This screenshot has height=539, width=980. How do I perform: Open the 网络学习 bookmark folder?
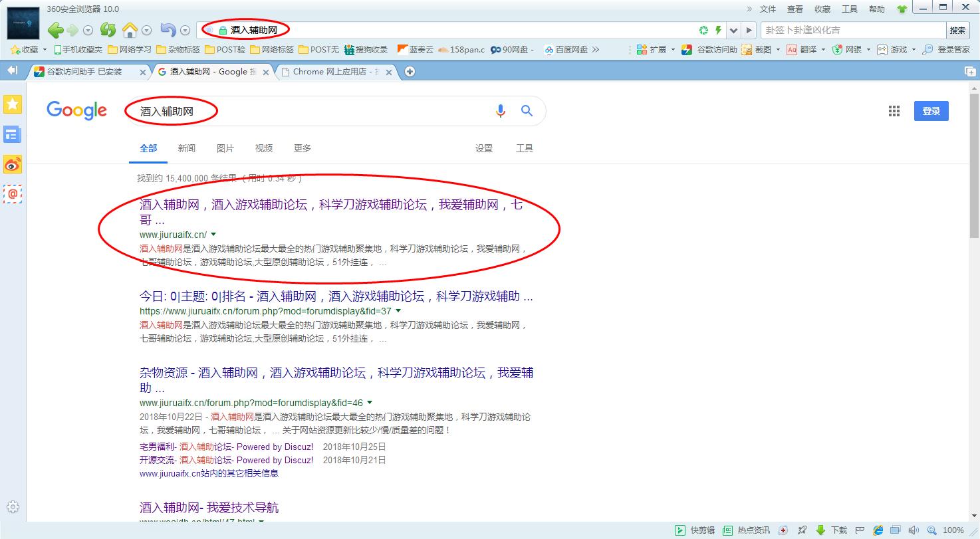(x=130, y=49)
